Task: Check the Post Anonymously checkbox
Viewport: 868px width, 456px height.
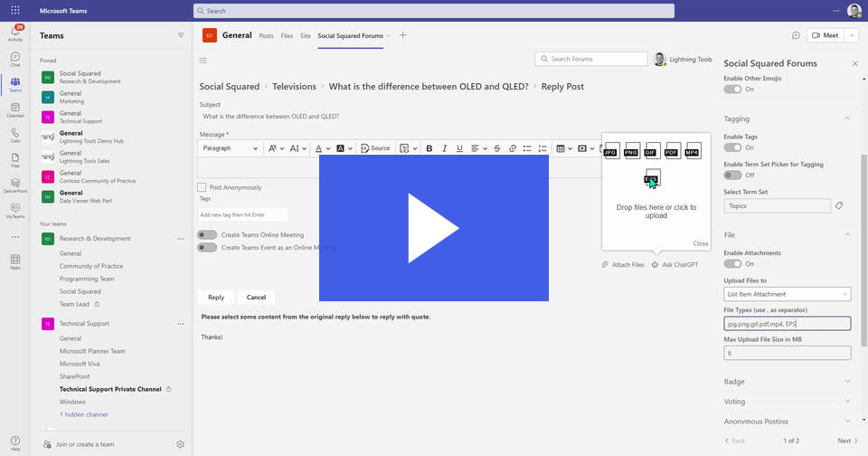Action: 202,187
